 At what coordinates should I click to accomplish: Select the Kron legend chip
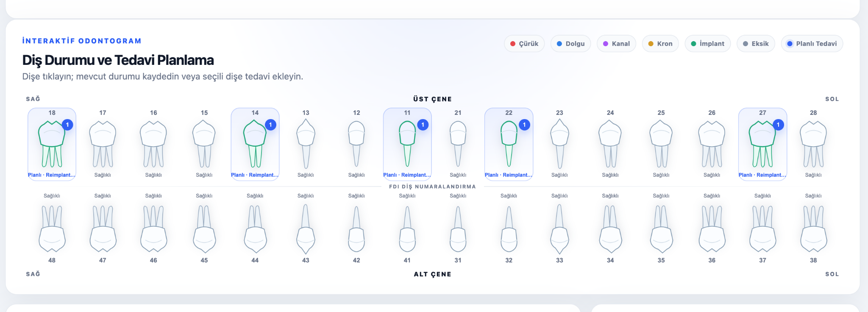point(660,44)
